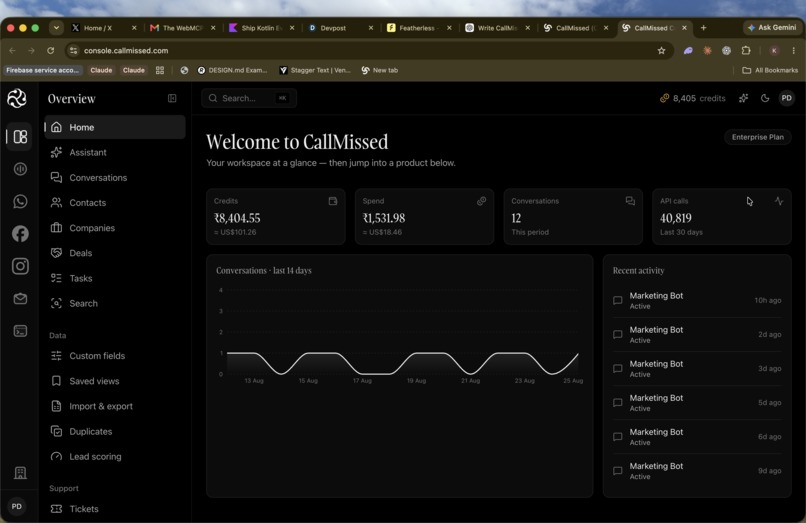The width and height of the screenshot is (806, 523).
Task: Open Import & export in sidebar
Action: tap(115, 406)
